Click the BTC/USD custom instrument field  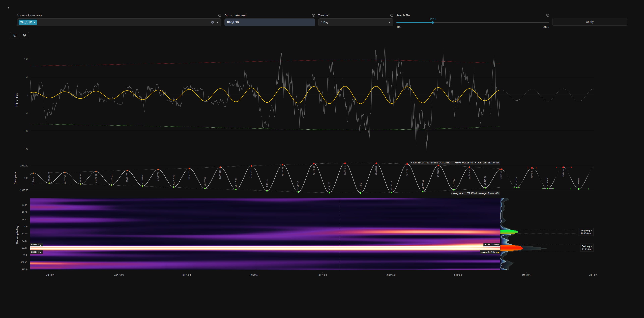[269, 22]
